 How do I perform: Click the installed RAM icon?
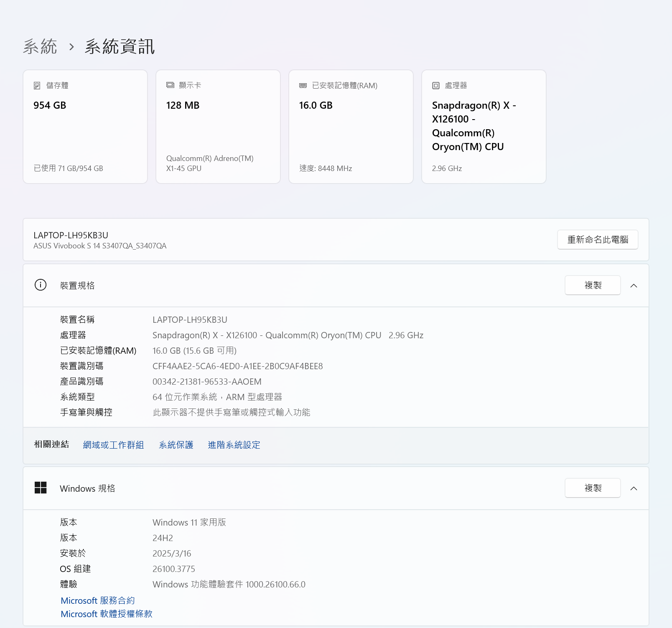click(x=303, y=85)
